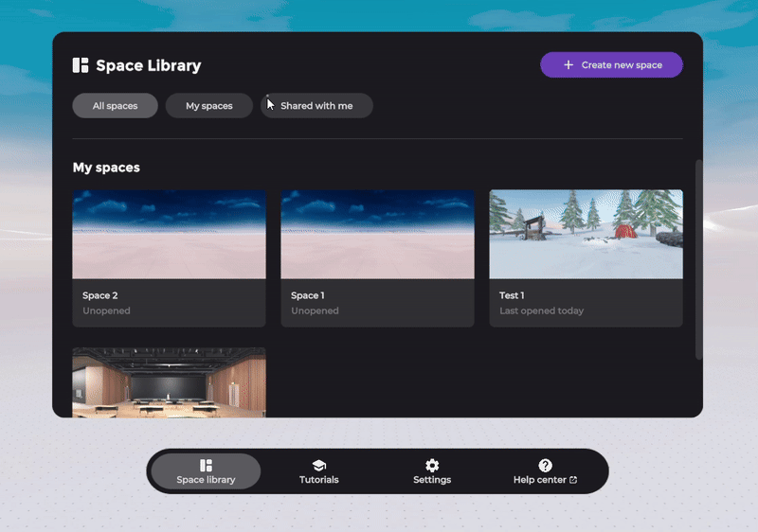Open the Space 2 thumbnail image
Viewport: 758px width, 532px height.
pyautogui.click(x=169, y=234)
